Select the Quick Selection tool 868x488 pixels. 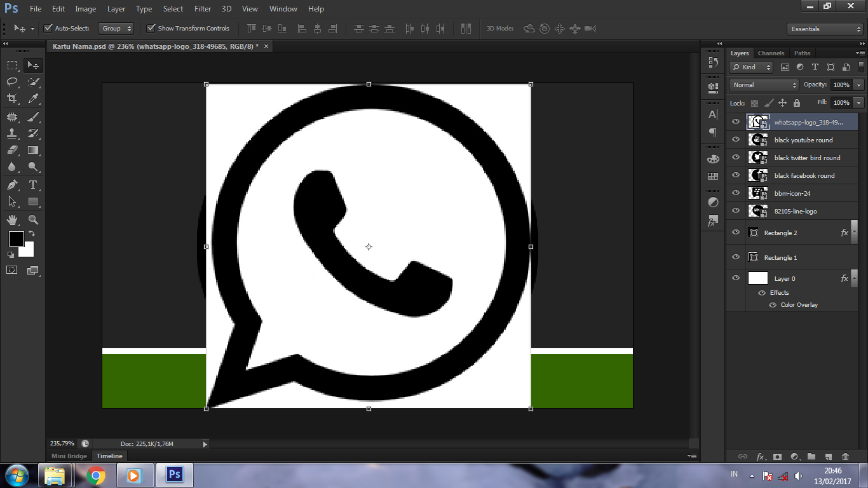pos(33,81)
